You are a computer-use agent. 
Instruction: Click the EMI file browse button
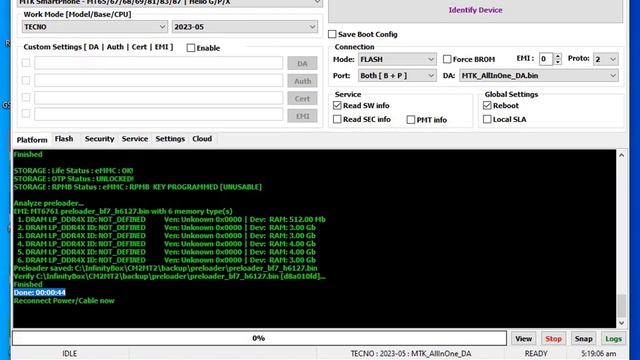point(302,116)
